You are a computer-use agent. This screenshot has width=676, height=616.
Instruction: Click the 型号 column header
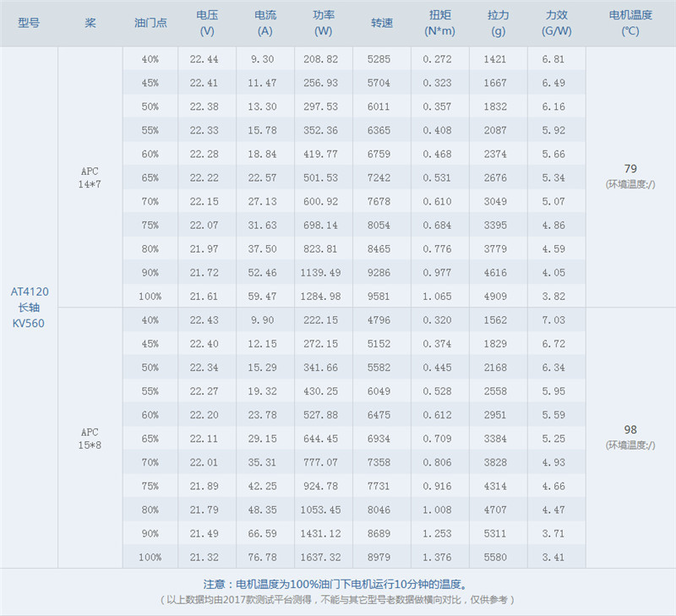tap(29, 23)
